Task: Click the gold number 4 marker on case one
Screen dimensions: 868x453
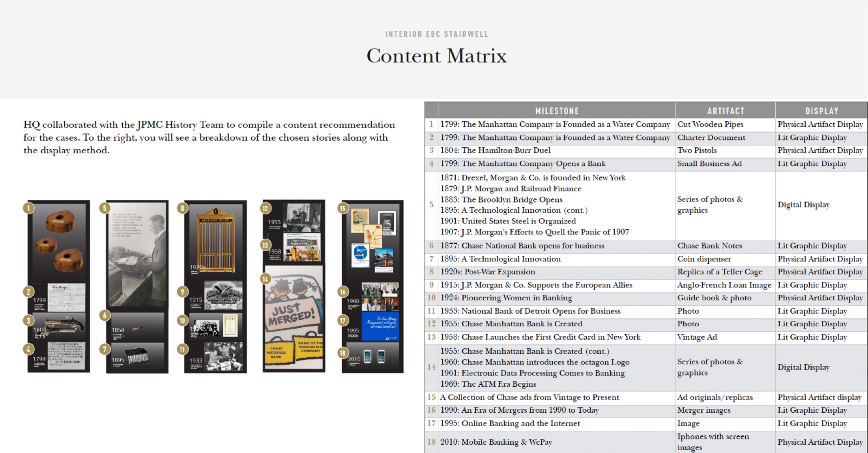Action: 28,349
